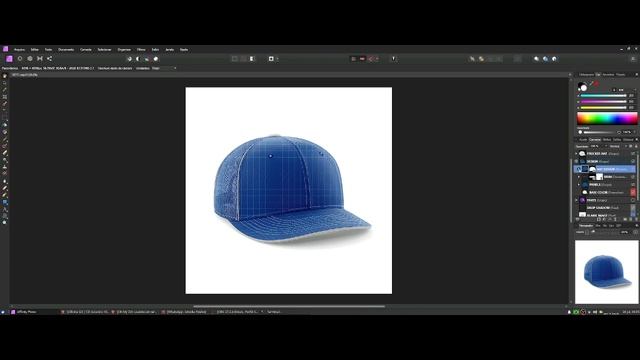The image size is (640, 360).
Task: Toggle visibility checkbox of TRUCKER HAT layer
Action: coord(633,154)
